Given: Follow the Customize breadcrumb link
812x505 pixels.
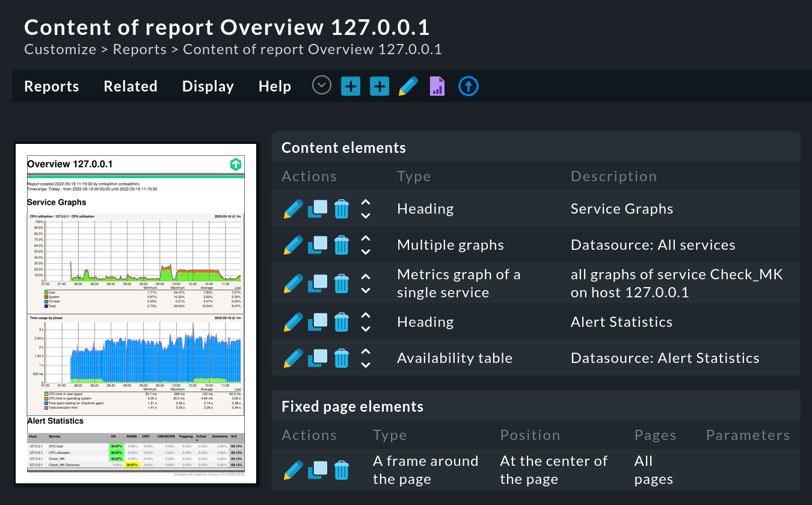Looking at the screenshot, I should tap(60, 49).
